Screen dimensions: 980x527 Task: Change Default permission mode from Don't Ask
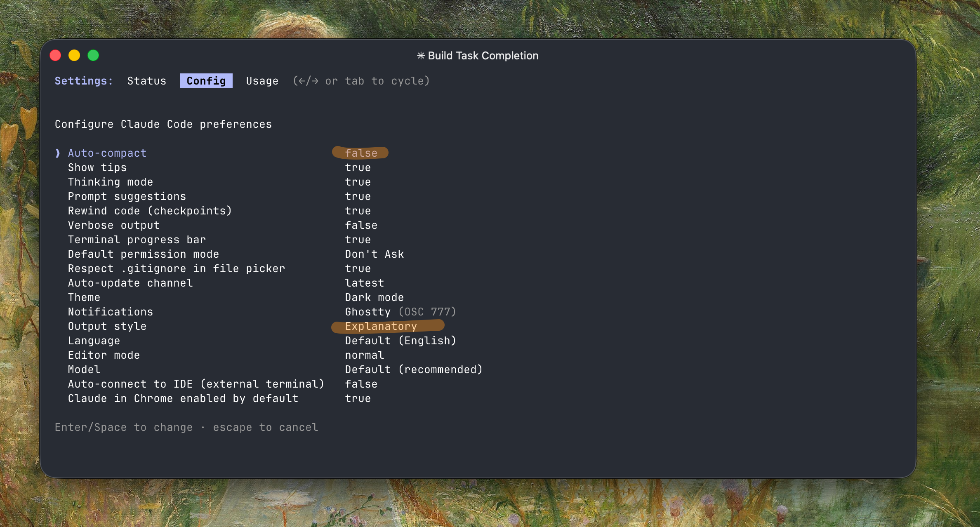tap(143, 254)
